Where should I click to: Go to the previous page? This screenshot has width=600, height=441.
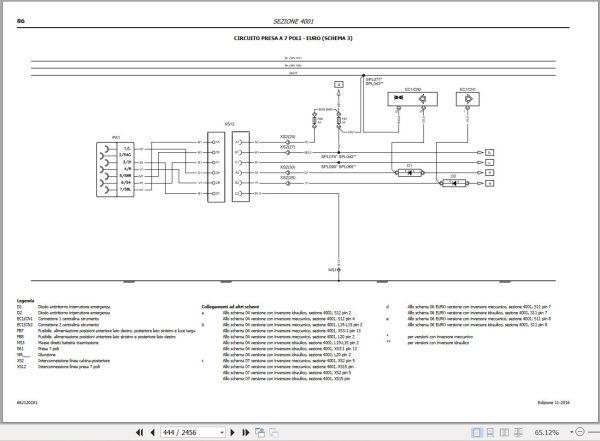pyautogui.click(x=152, y=433)
